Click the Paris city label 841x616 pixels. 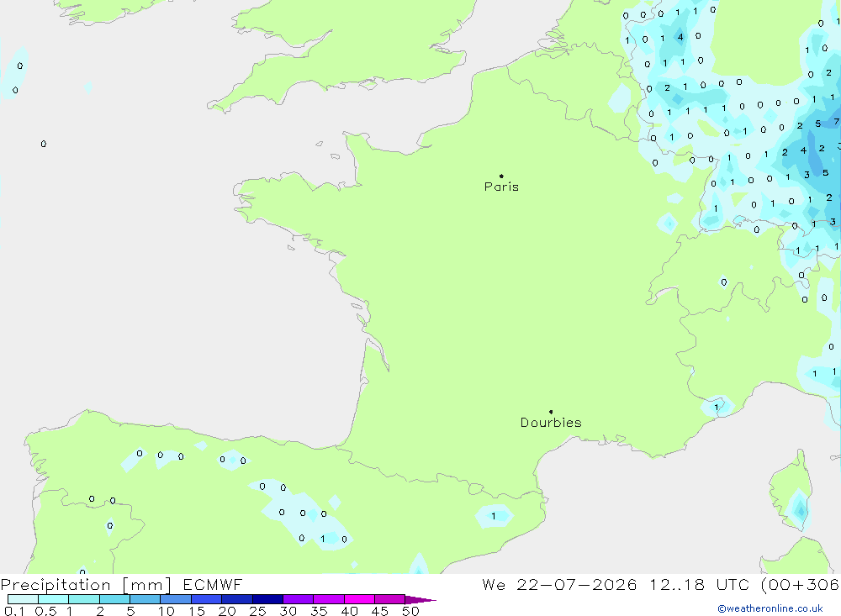pos(501,187)
